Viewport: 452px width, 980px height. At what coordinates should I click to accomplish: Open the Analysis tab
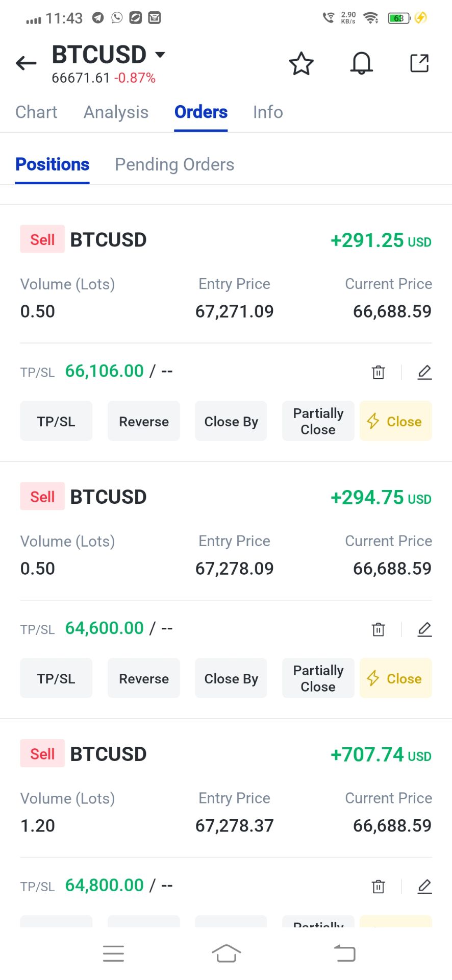pyautogui.click(x=116, y=112)
